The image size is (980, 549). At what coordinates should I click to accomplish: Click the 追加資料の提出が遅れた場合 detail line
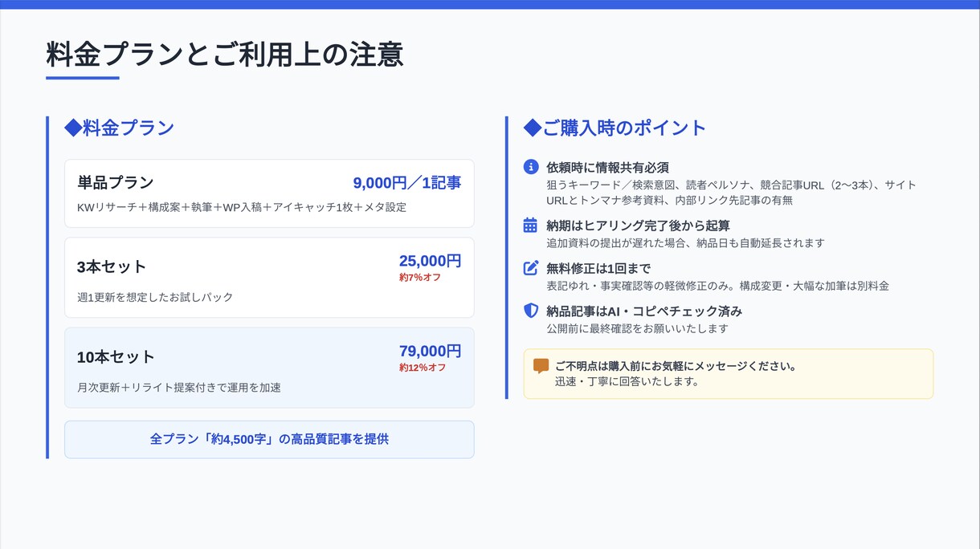[x=685, y=242]
